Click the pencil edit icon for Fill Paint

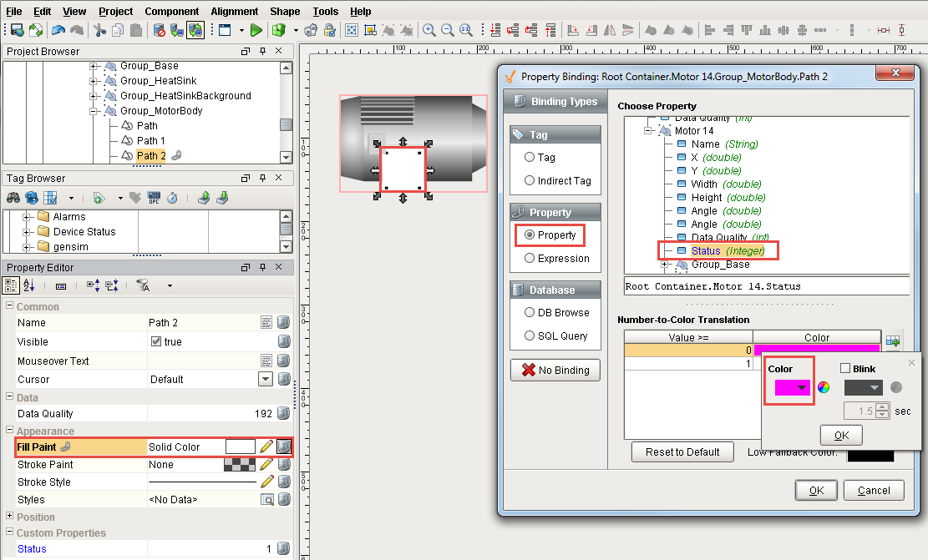(266, 447)
